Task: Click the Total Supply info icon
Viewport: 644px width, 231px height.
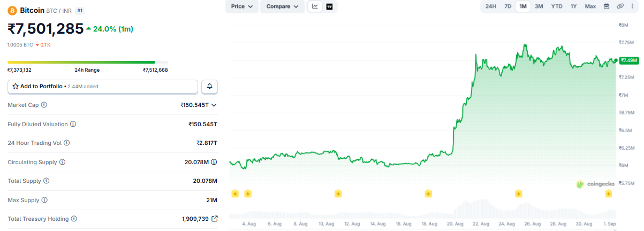Action: pos(46,181)
